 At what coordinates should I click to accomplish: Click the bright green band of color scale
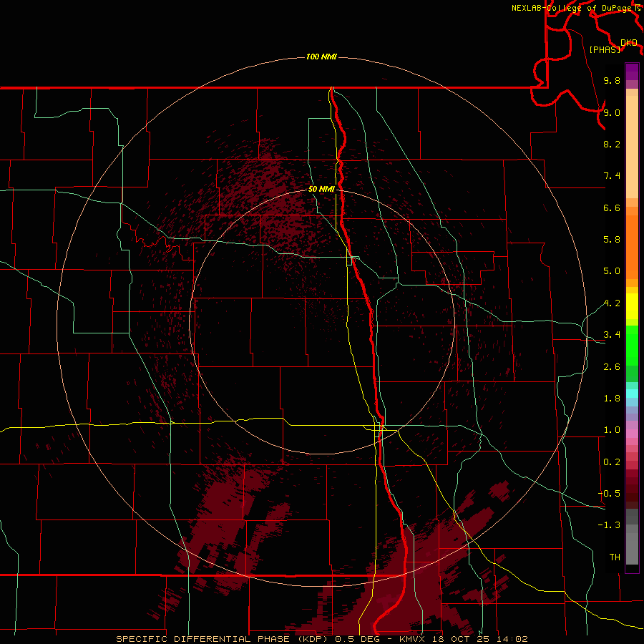tap(632, 346)
